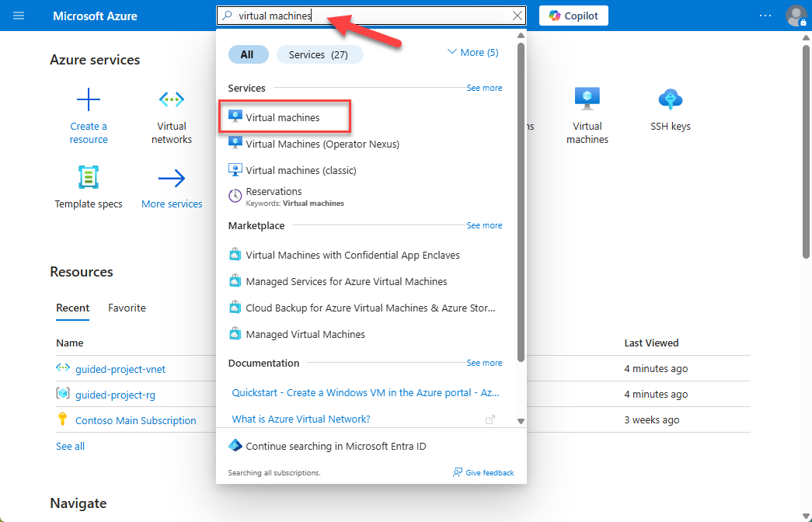Open What is Azure Virtual Network doc link
Screen dimensions: 812x522
click(301, 419)
